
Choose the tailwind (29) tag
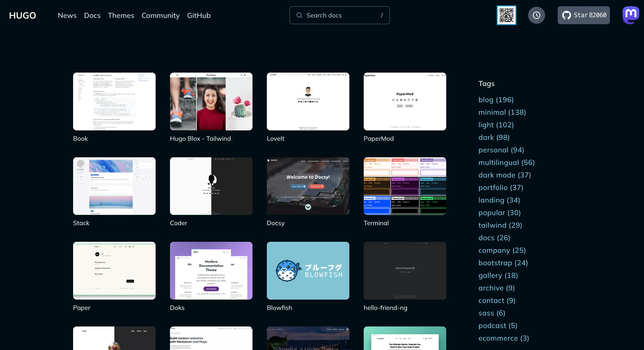(500, 225)
